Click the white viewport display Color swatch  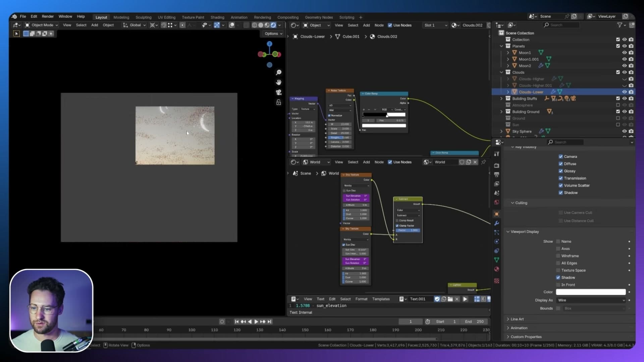(591, 292)
